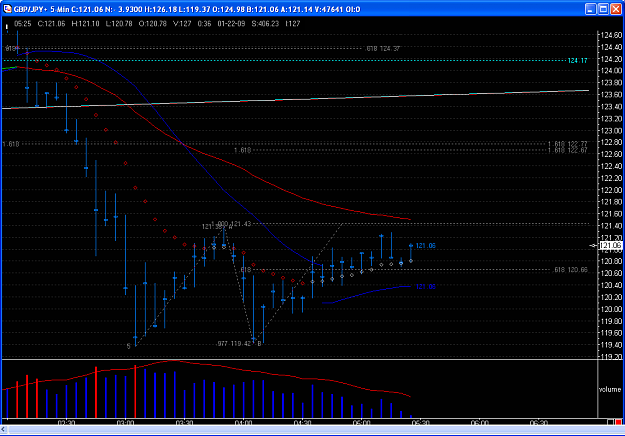Viewport: 625px width, 436px height.
Task: Click the high value H121.10
Action: coord(85,24)
